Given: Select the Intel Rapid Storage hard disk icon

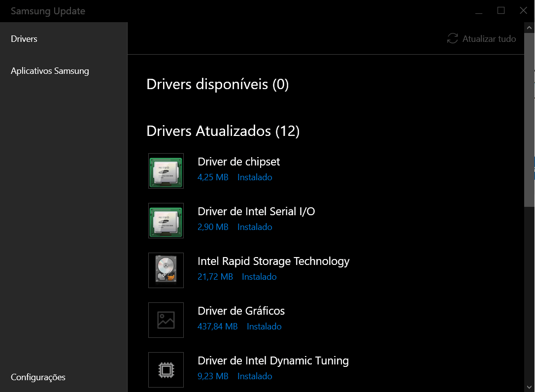Looking at the screenshot, I should pyautogui.click(x=166, y=270).
